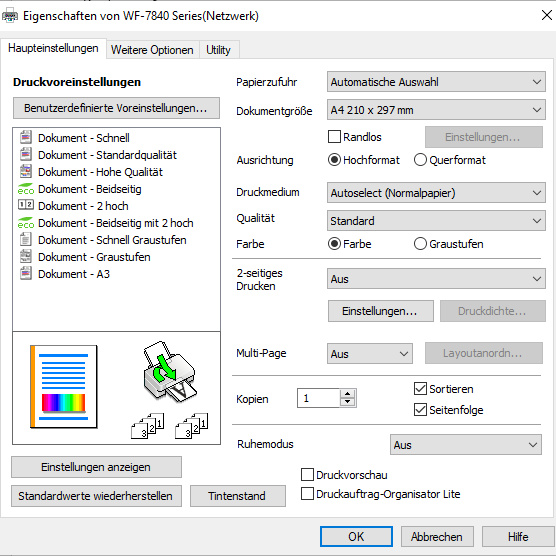Click the eco icon beside Dokument - Beidseitig
Screen dimensions: 556x556
click(26, 189)
